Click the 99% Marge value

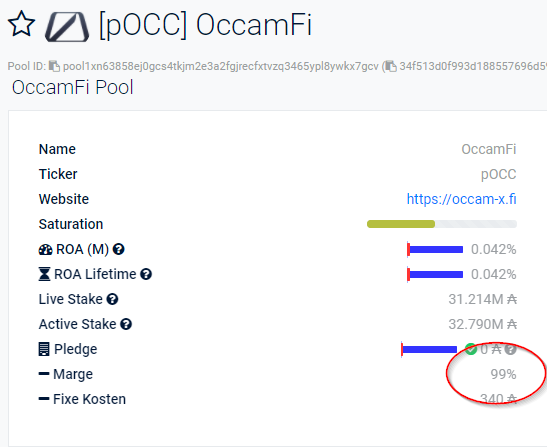(x=503, y=374)
